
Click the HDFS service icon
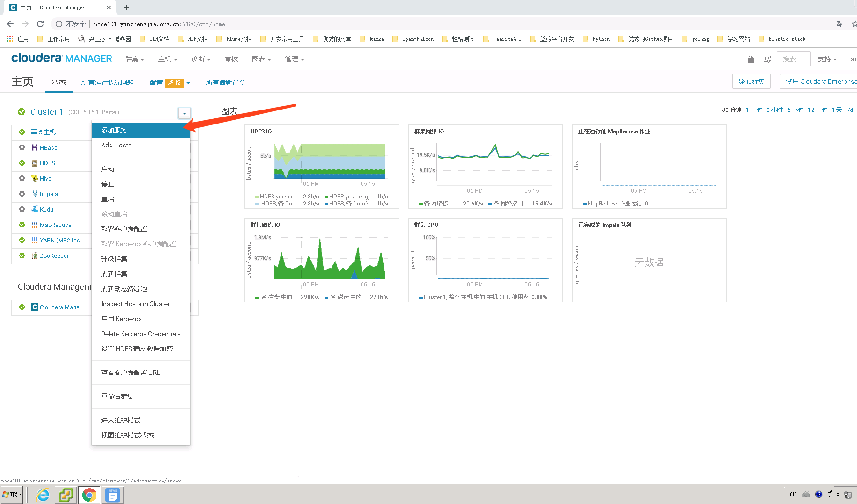35,163
